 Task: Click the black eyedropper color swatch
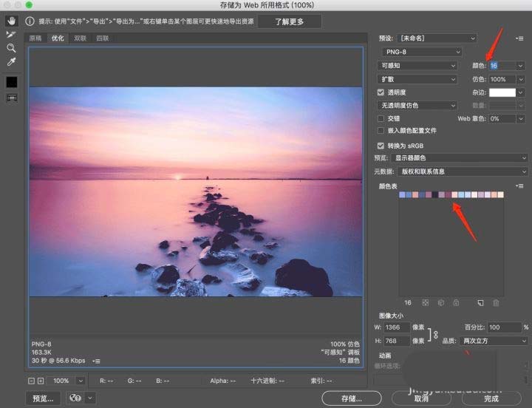(12, 82)
